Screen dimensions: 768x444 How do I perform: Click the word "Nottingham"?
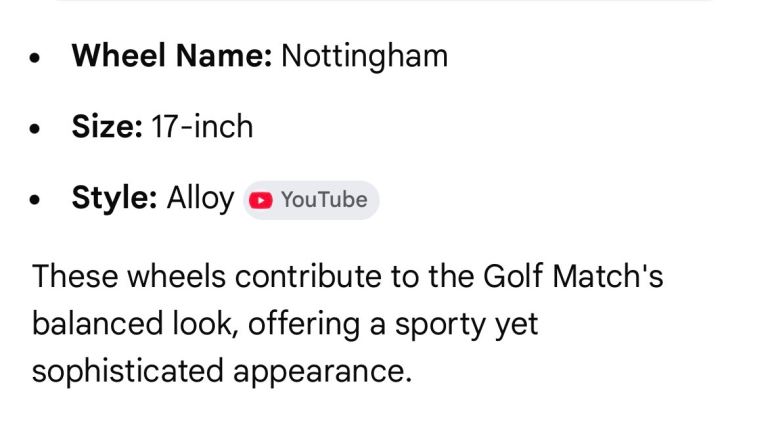pyautogui.click(x=364, y=56)
